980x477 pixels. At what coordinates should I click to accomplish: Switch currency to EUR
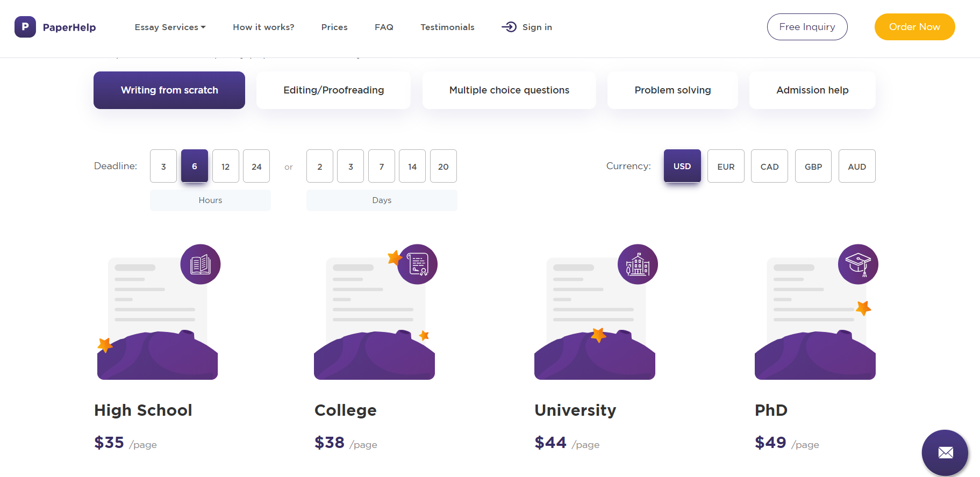point(726,166)
